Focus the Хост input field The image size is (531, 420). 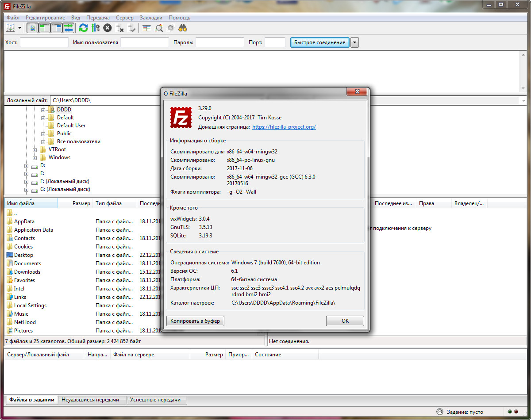tap(44, 42)
